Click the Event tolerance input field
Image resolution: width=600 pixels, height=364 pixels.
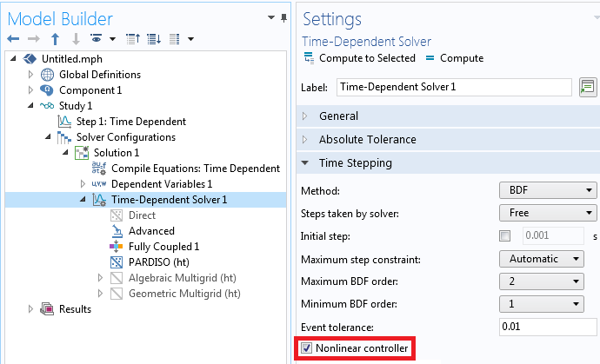(x=548, y=327)
